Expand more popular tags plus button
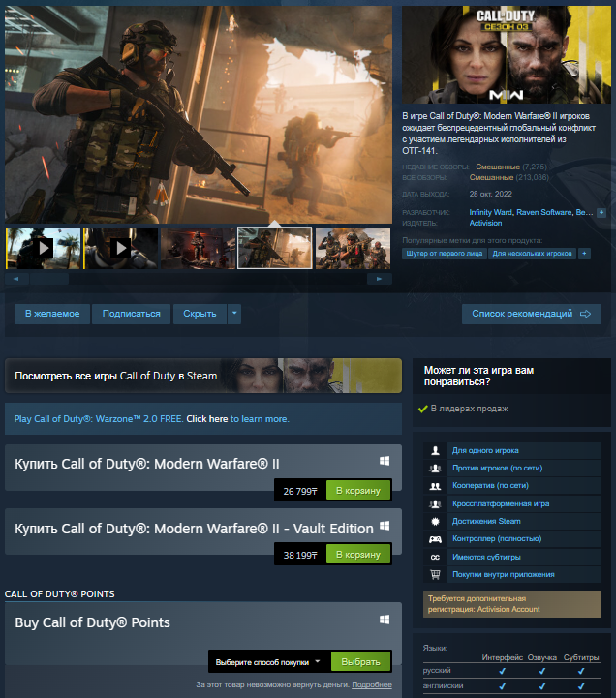616x698 pixels. click(584, 254)
